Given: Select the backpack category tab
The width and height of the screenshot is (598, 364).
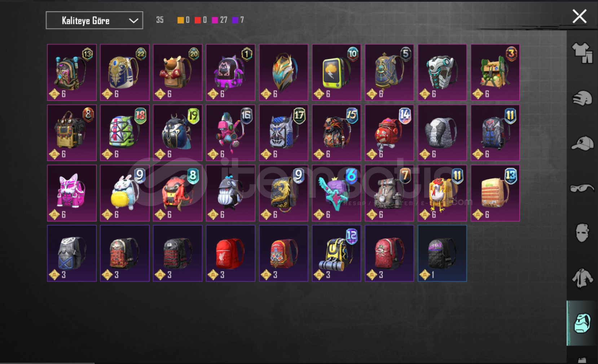Looking at the screenshot, I should pyautogui.click(x=582, y=323).
